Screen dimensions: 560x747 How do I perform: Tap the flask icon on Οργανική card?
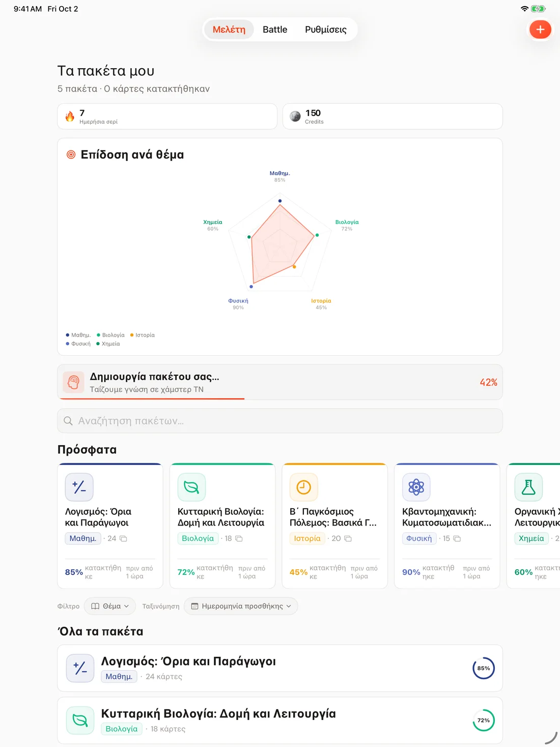pos(529,487)
